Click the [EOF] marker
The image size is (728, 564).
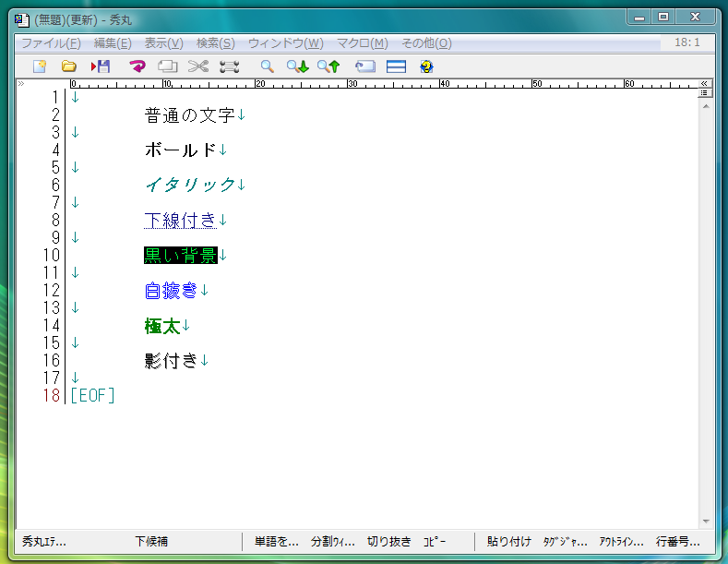[x=92, y=396]
